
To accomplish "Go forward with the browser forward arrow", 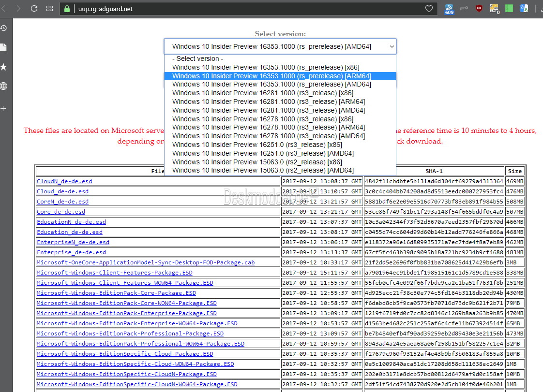I will 18,9.
